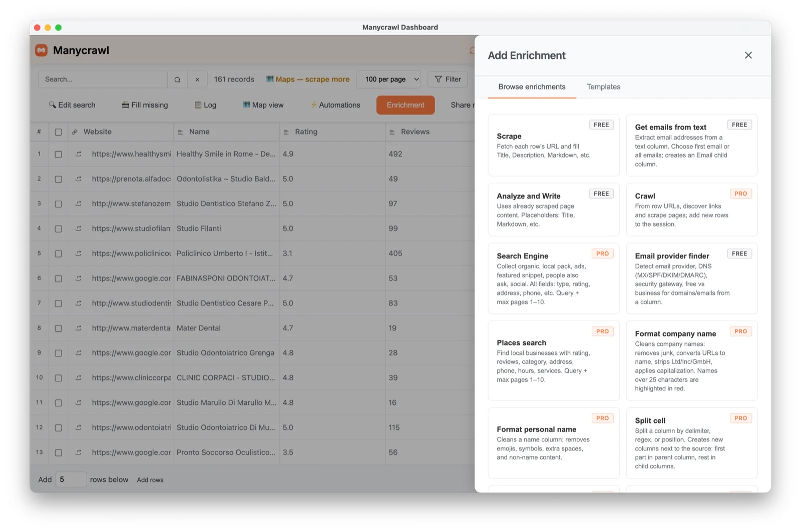This screenshot has height=532, width=801.
Task: Close the Add Enrichment panel
Action: coord(748,55)
